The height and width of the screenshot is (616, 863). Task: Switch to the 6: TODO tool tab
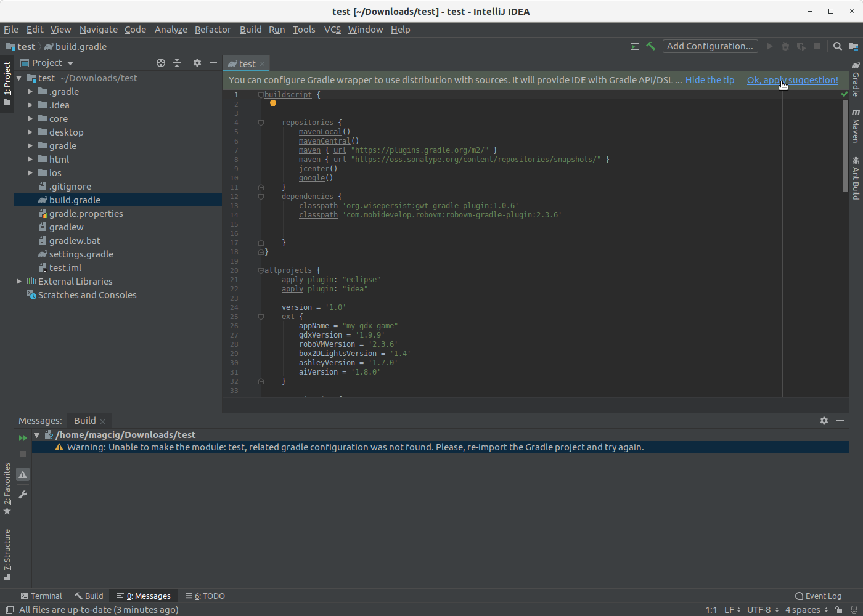point(205,596)
